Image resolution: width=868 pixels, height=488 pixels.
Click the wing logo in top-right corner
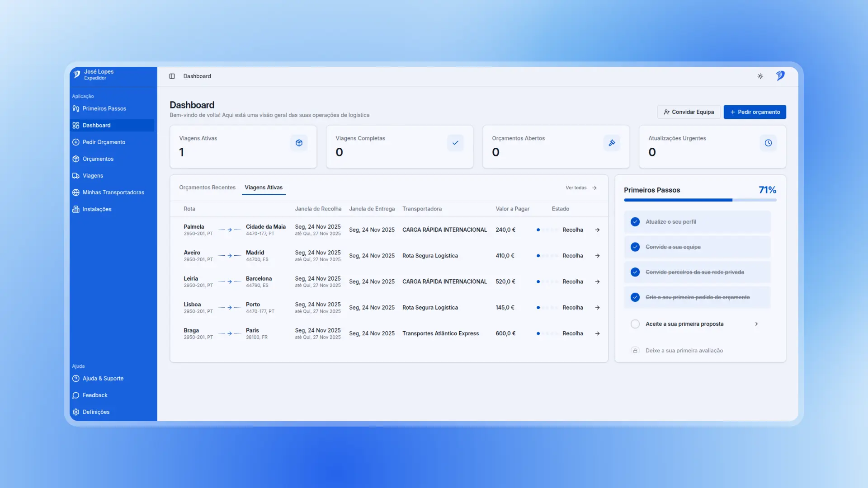pyautogui.click(x=780, y=76)
